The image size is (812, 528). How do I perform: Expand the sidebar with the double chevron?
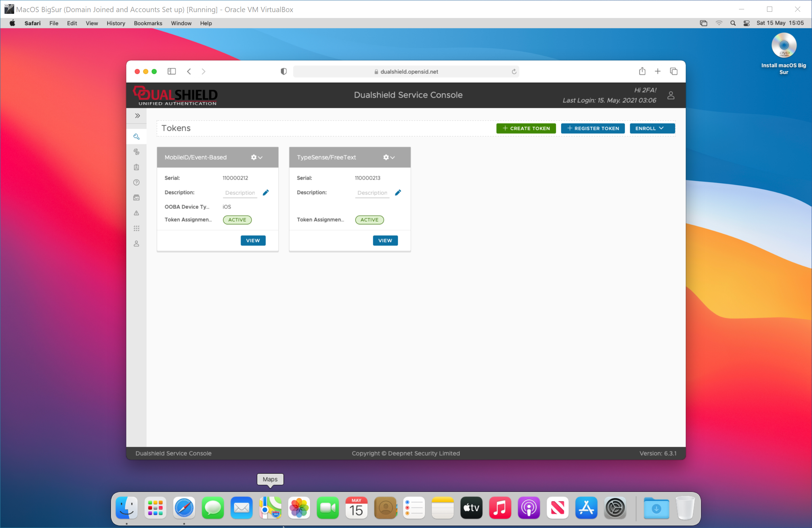[137, 116]
